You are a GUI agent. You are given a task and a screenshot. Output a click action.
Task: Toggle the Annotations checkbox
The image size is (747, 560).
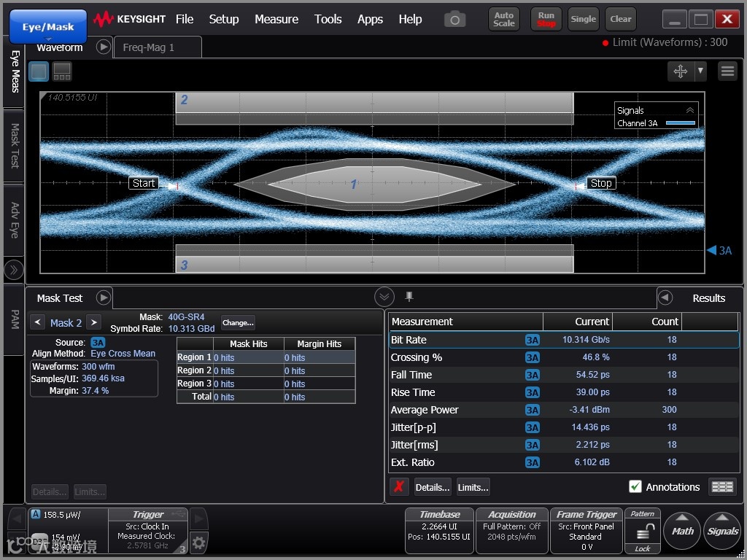635,487
